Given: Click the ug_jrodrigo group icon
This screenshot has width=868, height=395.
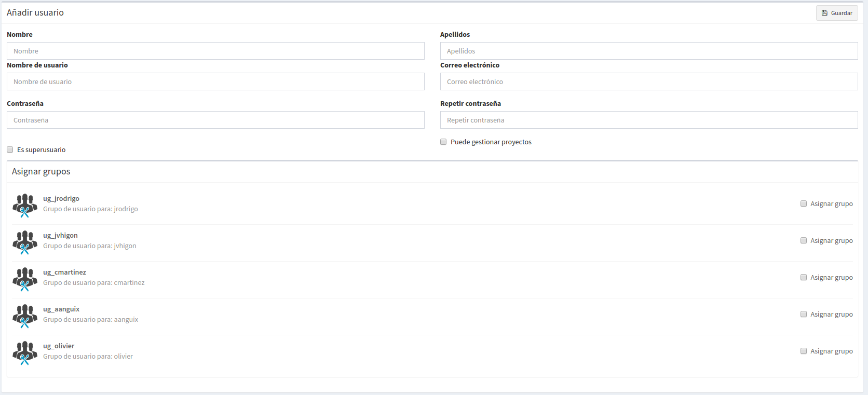Looking at the screenshot, I should point(24,205).
